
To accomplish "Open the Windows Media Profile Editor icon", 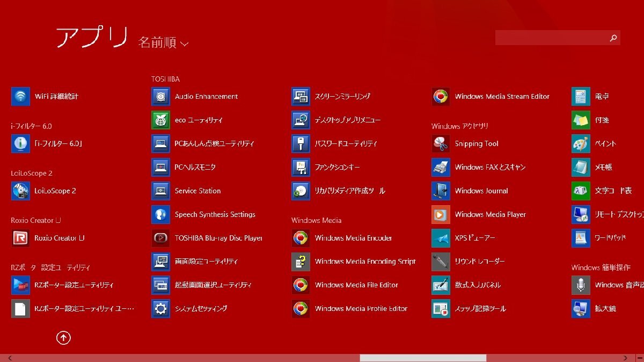I will pyautogui.click(x=301, y=309).
